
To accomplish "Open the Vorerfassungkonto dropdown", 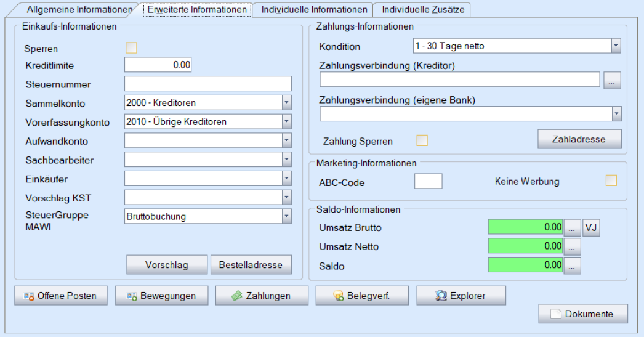I will (287, 121).
